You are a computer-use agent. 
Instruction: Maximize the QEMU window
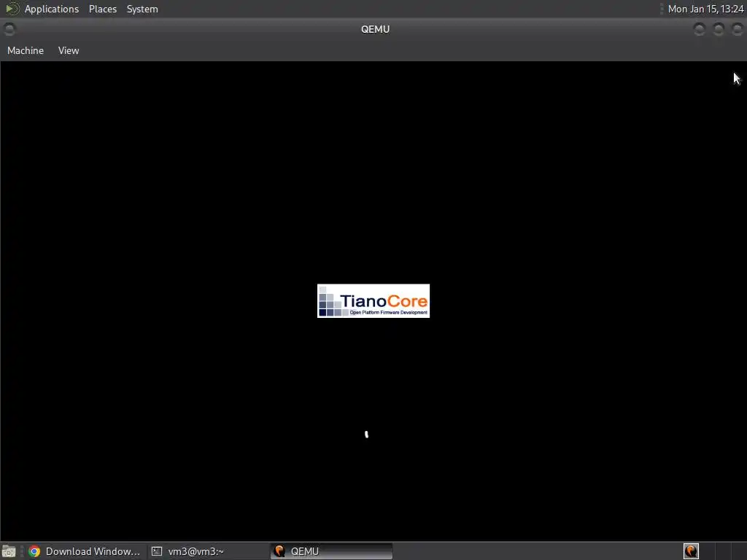[719, 29]
